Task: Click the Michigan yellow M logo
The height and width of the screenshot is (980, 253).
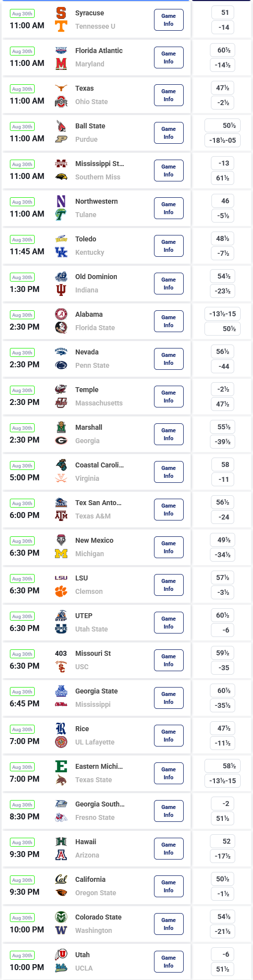Action: click(x=61, y=554)
